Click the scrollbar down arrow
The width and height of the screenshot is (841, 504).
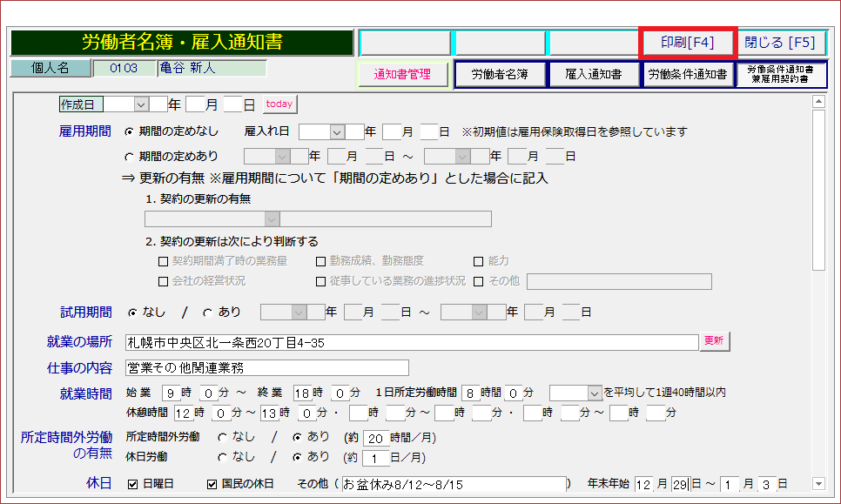pyautogui.click(x=817, y=483)
